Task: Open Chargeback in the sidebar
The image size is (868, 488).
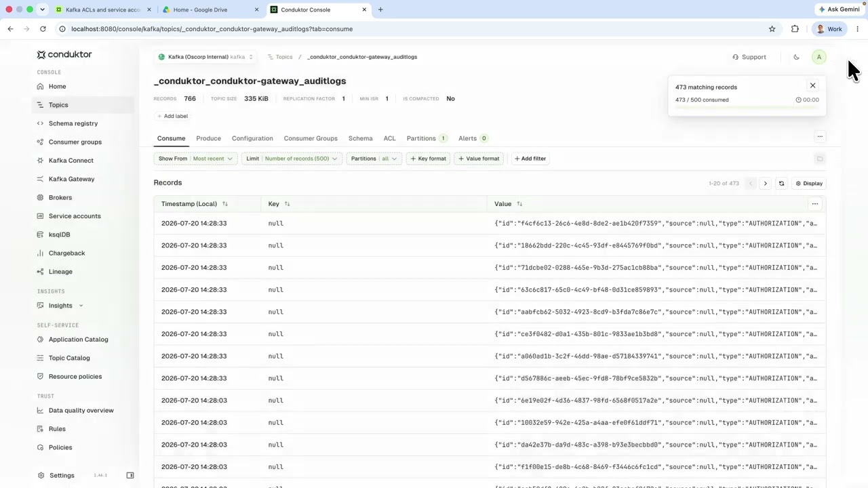Action: tap(66, 253)
